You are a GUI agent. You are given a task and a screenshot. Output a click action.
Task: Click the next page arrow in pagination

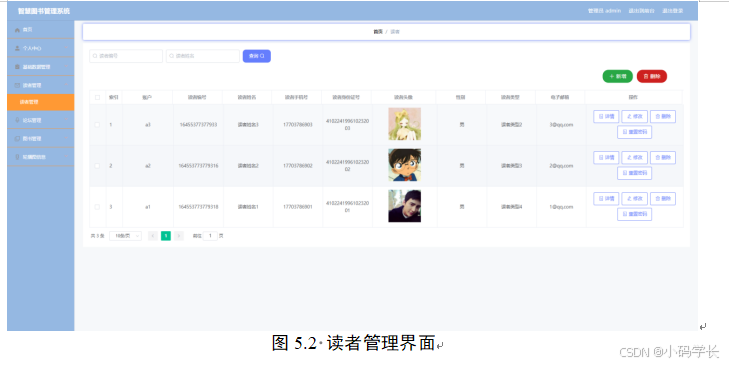pos(179,236)
